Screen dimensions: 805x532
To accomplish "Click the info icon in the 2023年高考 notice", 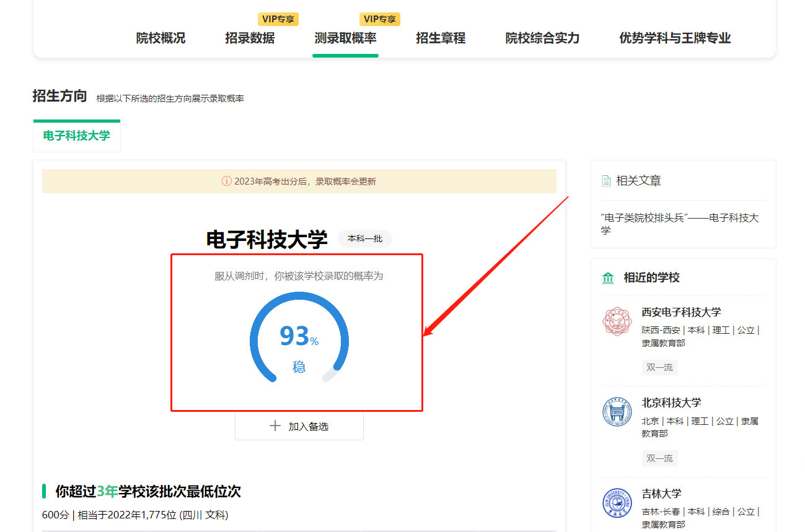I will point(227,181).
